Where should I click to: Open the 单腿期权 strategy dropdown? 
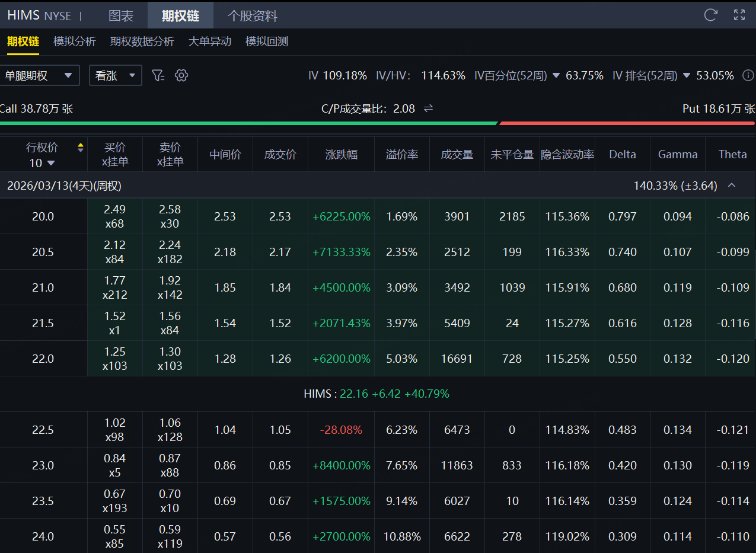click(39, 75)
